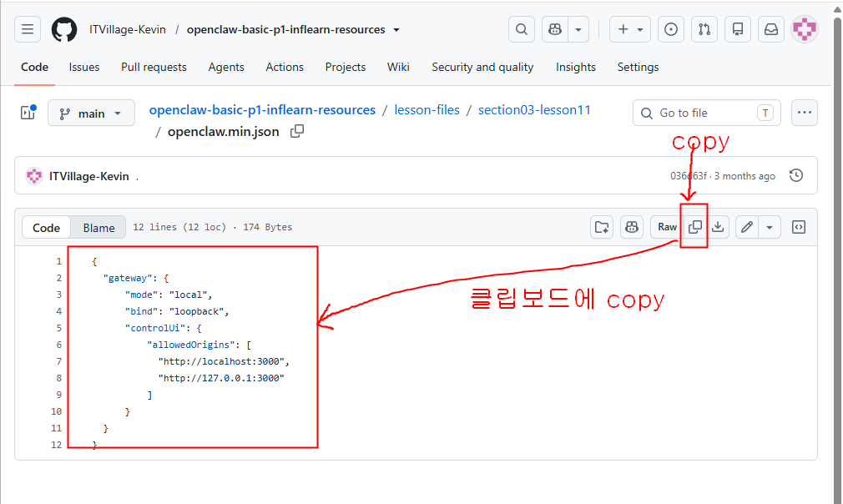Screen dimensions: 843x504
Task: Copy the file path next to openclaw.min.json
Action: [x=297, y=131]
